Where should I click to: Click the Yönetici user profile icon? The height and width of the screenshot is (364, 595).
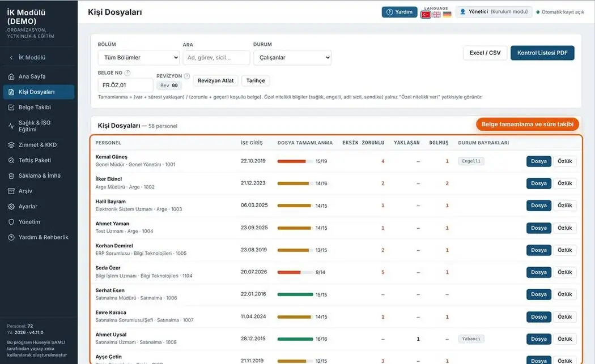click(462, 12)
